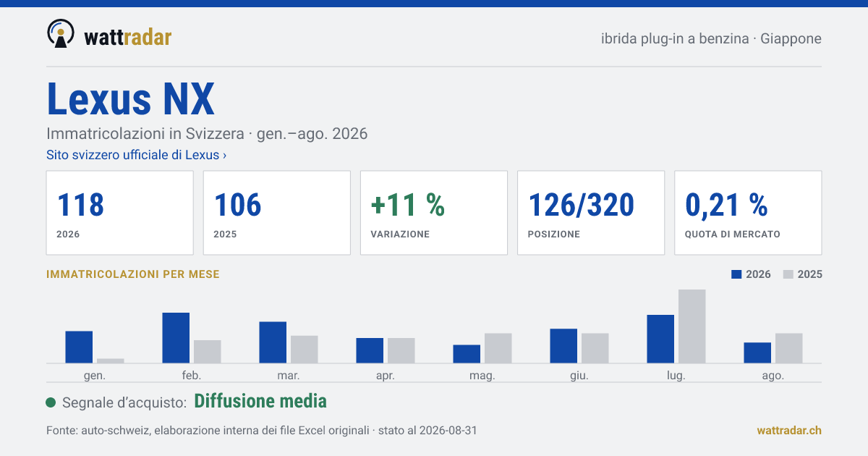Screen dimensions: 868x456
Task: Click the source line mentioning auto-schweiz
Action: [x=261, y=431]
